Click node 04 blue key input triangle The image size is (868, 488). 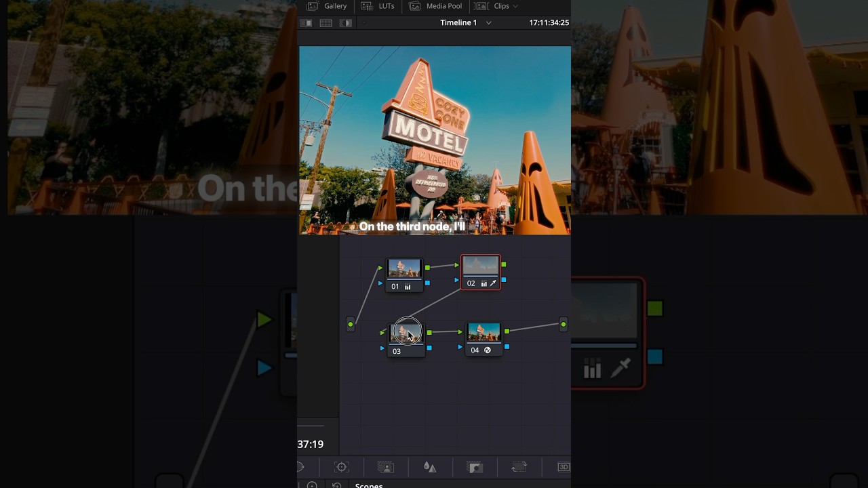click(460, 347)
